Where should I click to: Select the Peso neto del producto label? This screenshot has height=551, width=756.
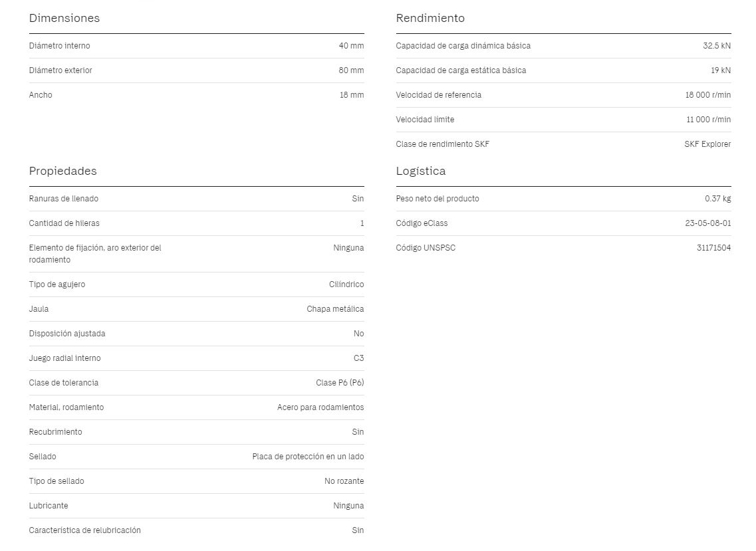tap(438, 199)
